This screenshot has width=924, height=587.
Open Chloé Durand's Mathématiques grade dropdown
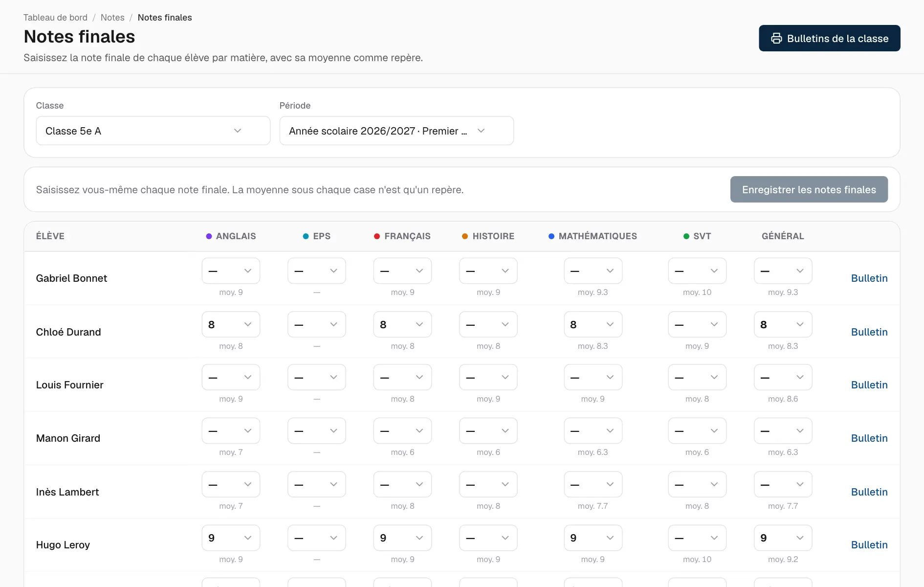click(x=593, y=324)
